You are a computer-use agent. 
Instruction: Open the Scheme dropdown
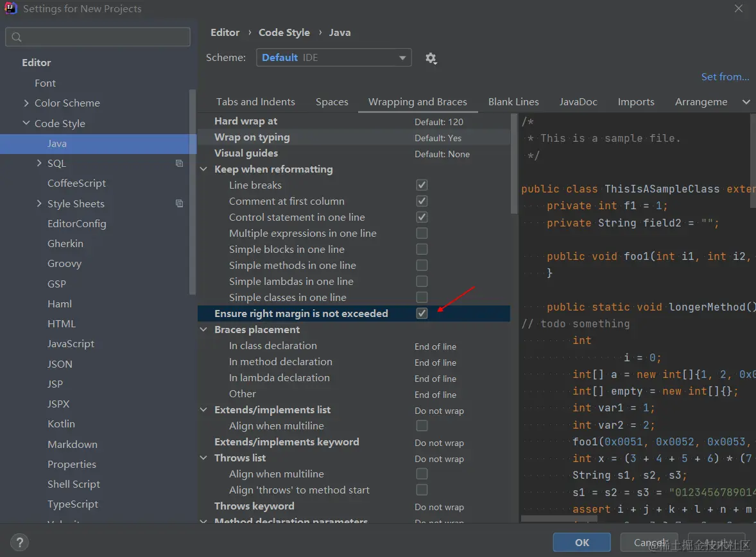(334, 57)
